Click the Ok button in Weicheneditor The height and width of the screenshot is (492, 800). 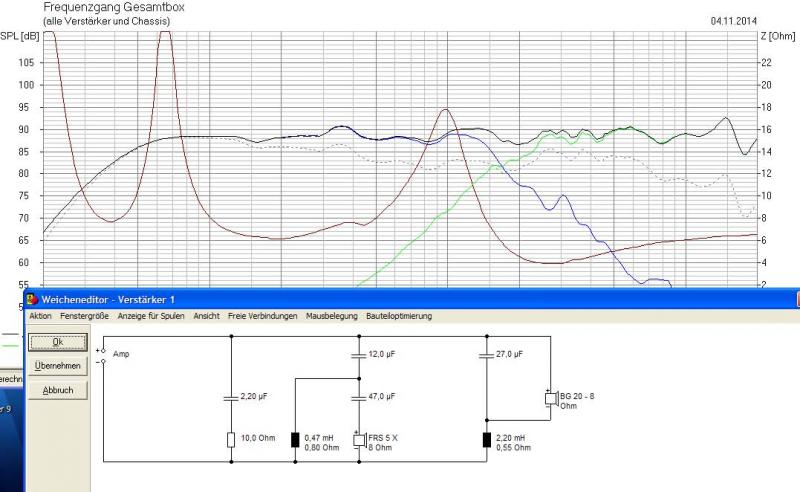(x=58, y=342)
